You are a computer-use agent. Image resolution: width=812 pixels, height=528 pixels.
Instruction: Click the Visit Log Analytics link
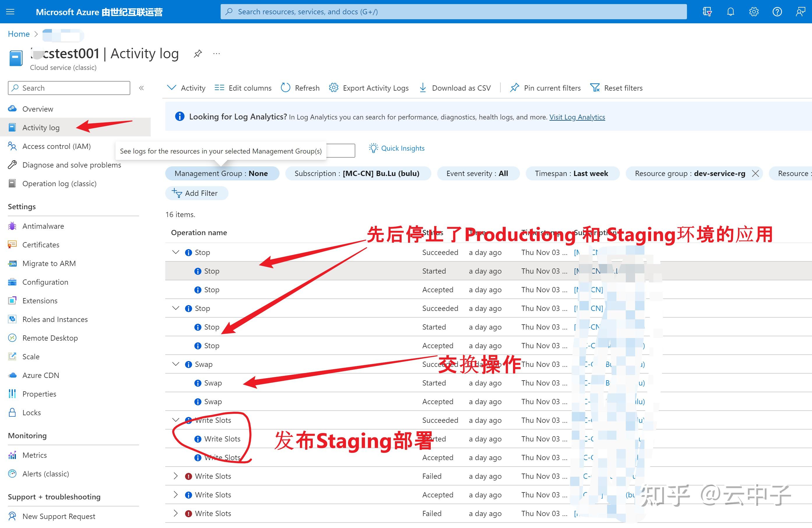coord(577,117)
